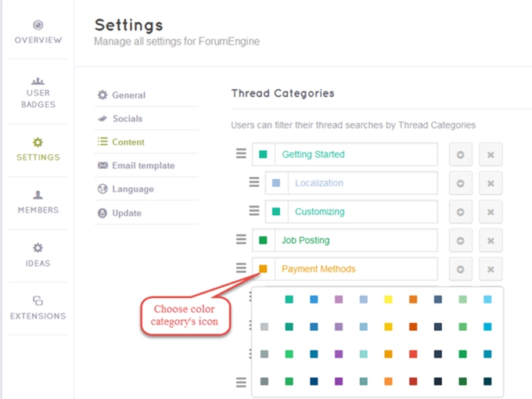Image resolution: width=532 pixels, height=399 pixels.
Task: Open color picker for Localization category
Action: (275, 183)
